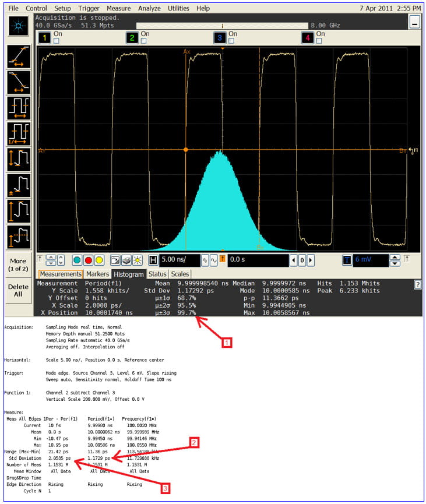
Task: Click channel 3 blue number button
Action: pos(220,38)
